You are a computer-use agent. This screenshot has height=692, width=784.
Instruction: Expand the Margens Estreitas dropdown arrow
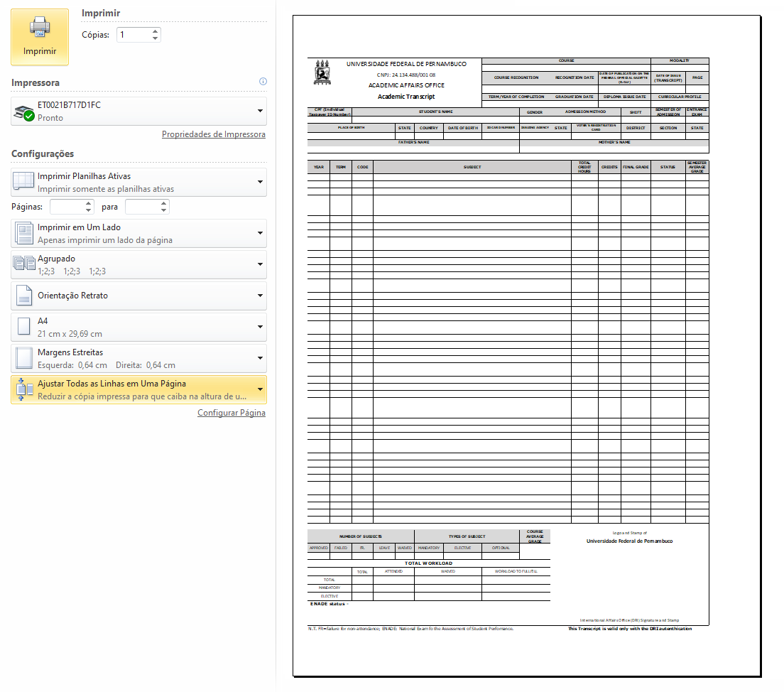[260, 358]
